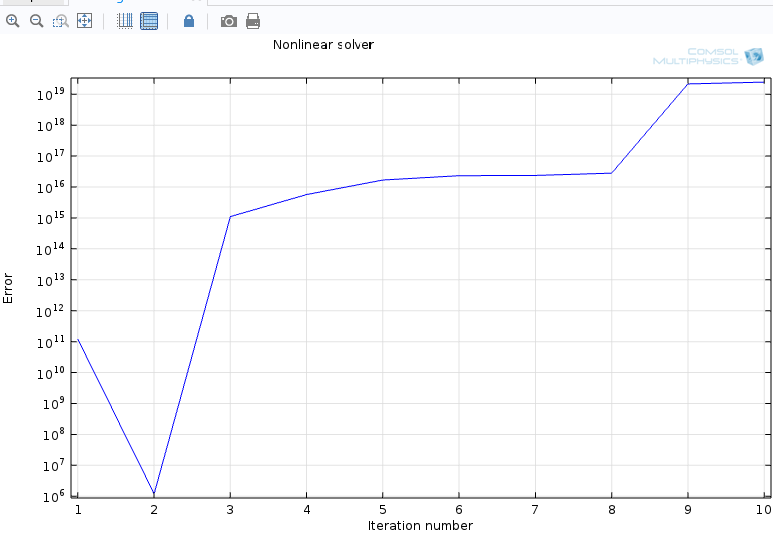Toggle the blue padlock axis lock
The width and height of the screenshot is (773, 536).
pyautogui.click(x=189, y=21)
